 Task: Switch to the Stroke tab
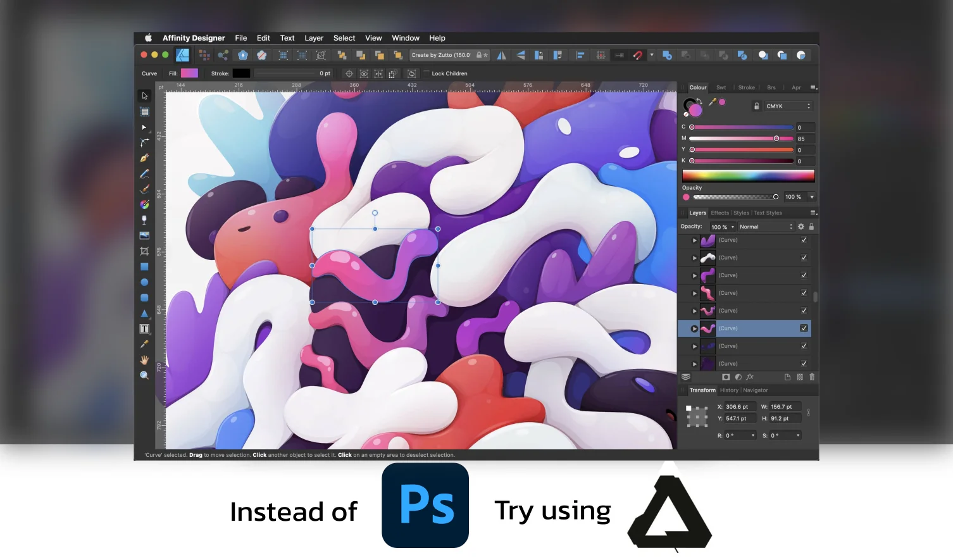pos(747,88)
